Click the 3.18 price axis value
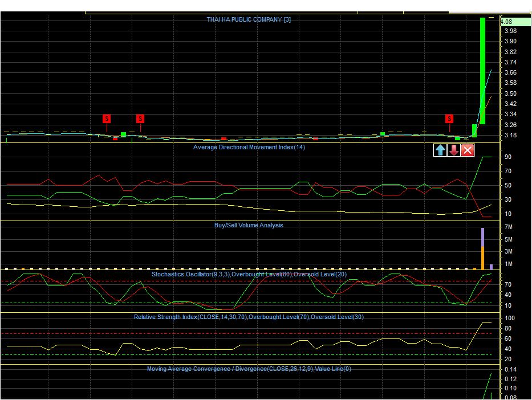Screen dimensions: 532x400 (510, 135)
